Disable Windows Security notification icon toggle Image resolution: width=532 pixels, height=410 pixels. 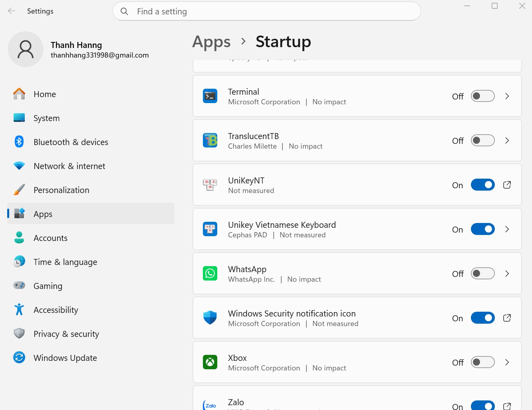(x=483, y=318)
